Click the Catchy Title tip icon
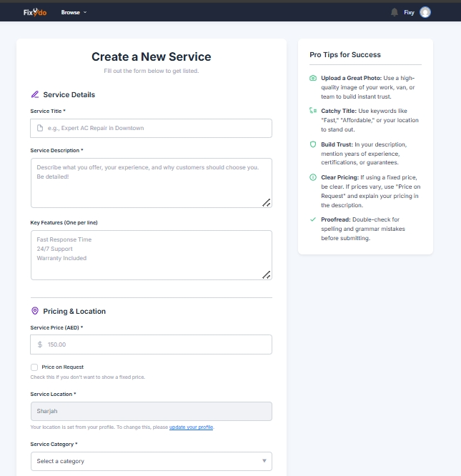The width and height of the screenshot is (461, 476). click(312, 111)
